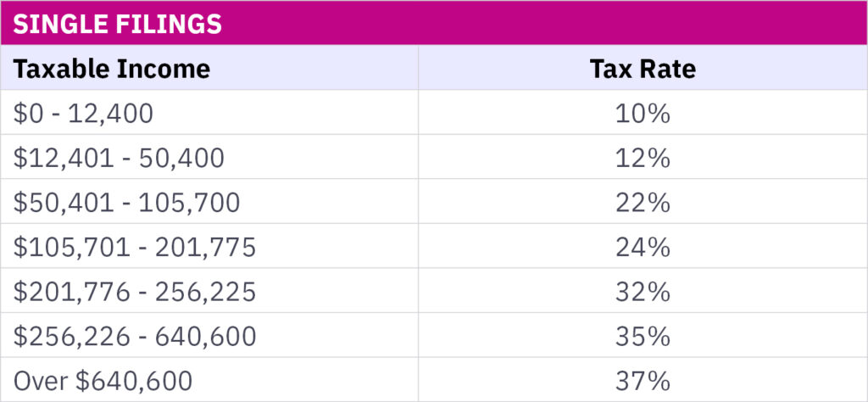Select the Taxable Income column header

coord(111,69)
